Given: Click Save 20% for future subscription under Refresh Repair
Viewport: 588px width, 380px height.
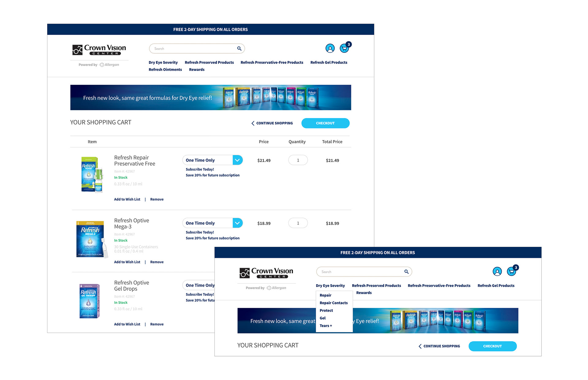Looking at the screenshot, I should (213, 175).
